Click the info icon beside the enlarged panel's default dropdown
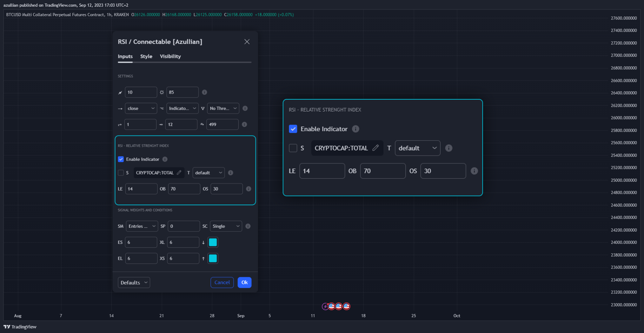 click(x=449, y=148)
